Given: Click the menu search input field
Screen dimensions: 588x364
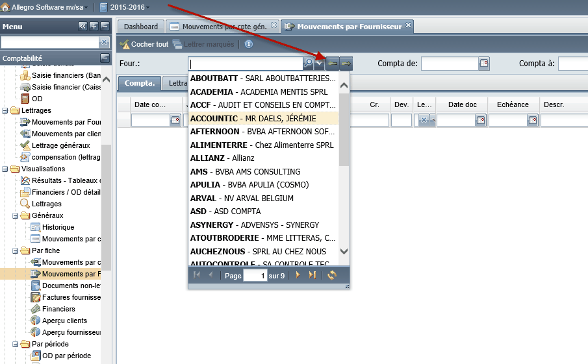Looking at the screenshot, I should (x=50, y=42).
